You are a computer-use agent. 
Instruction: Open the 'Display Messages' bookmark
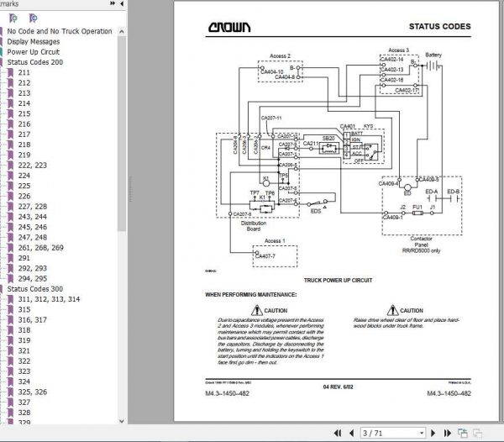[34, 41]
